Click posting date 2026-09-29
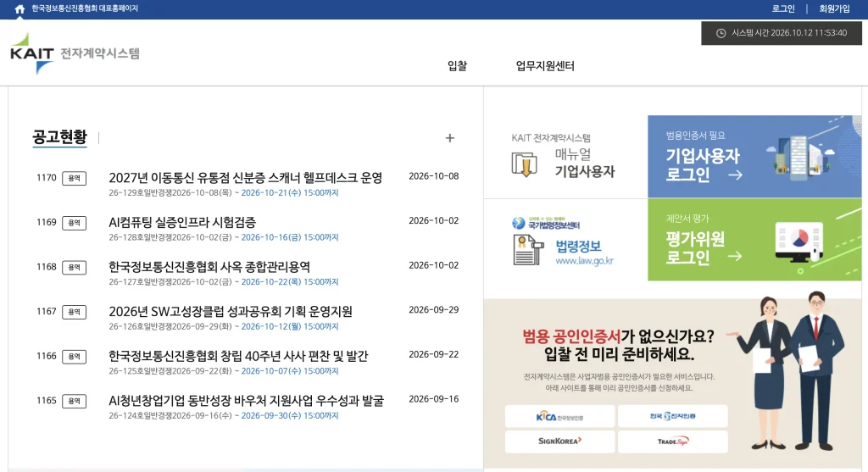This screenshot has width=868, height=472. coord(433,310)
